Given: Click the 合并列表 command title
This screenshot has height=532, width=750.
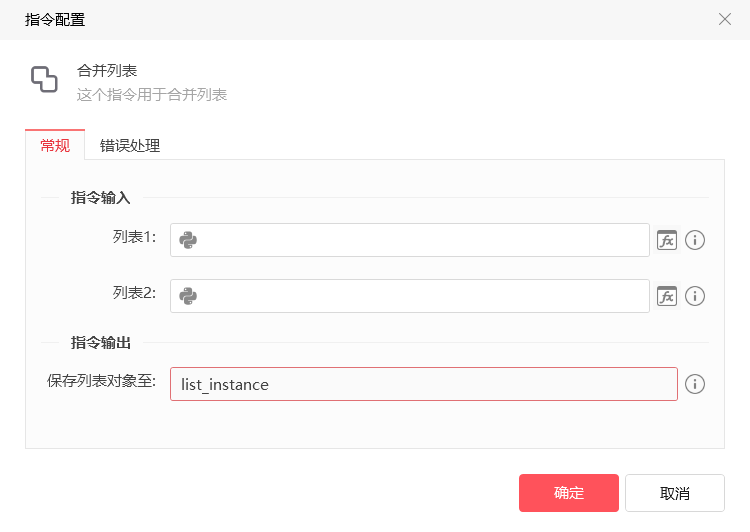Looking at the screenshot, I should (x=107, y=71).
